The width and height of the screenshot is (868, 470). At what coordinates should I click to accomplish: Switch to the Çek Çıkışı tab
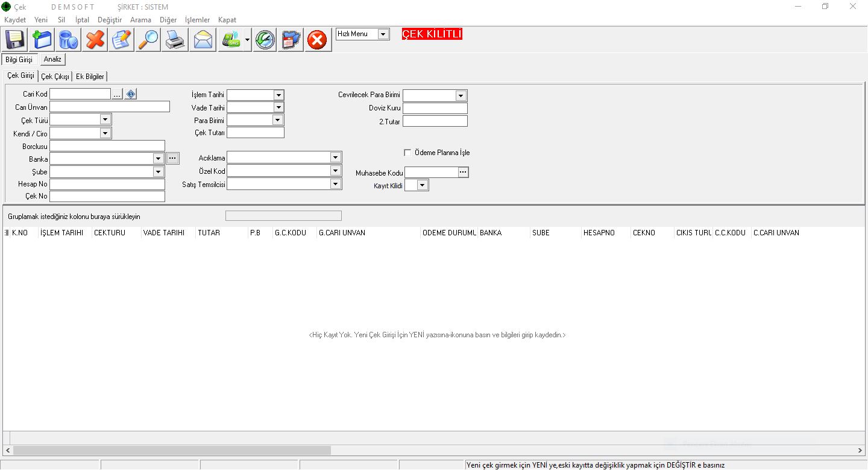55,77
